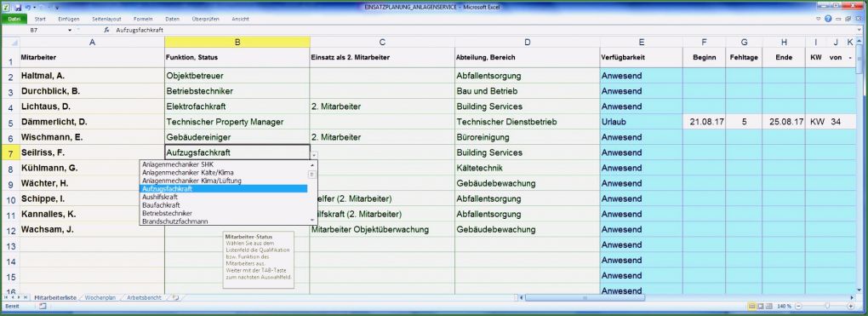Click the workbook window minimize icon

click(x=837, y=19)
